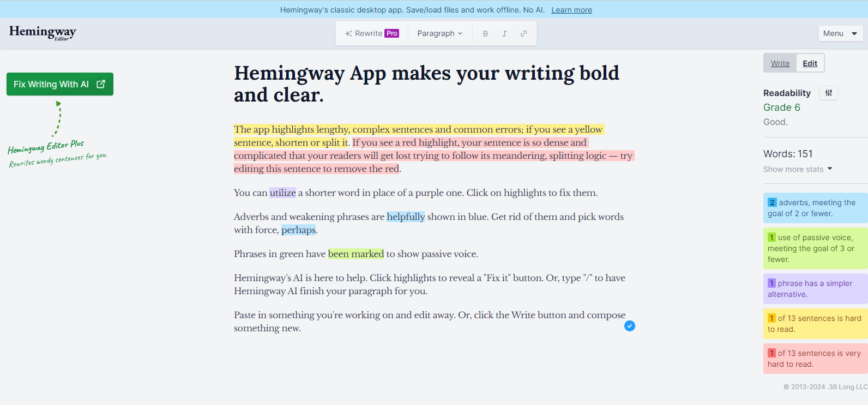Viewport: 868px width, 405px height.
Task: Select the adverbs blue summary card
Action: pos(815,208)
